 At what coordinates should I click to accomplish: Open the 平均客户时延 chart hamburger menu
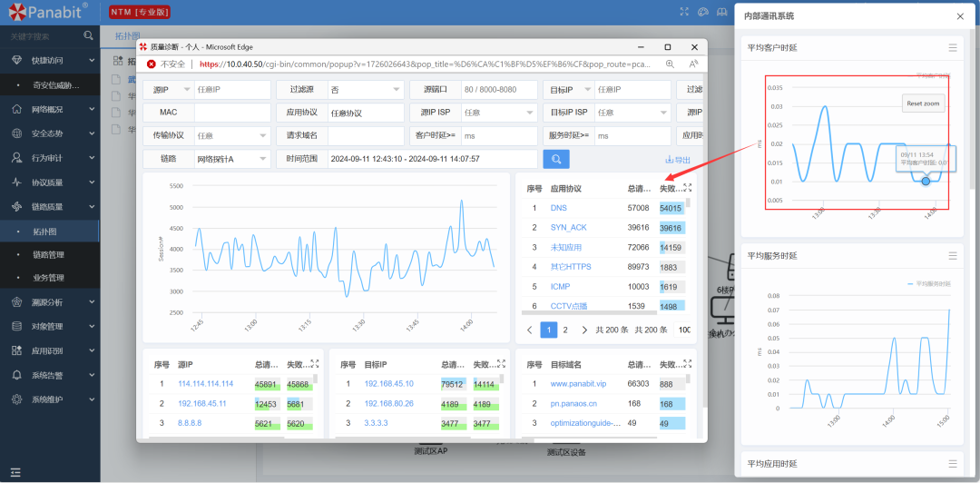pos(953,47)
